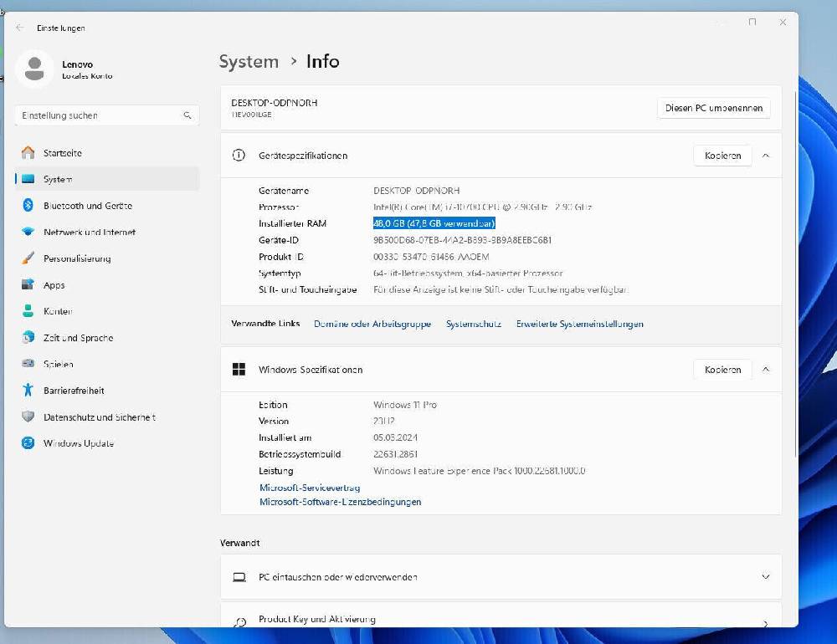
Task: Click the vertical scrollbar of the settings page
Action: pyautogui.click(x=796, y=275)
